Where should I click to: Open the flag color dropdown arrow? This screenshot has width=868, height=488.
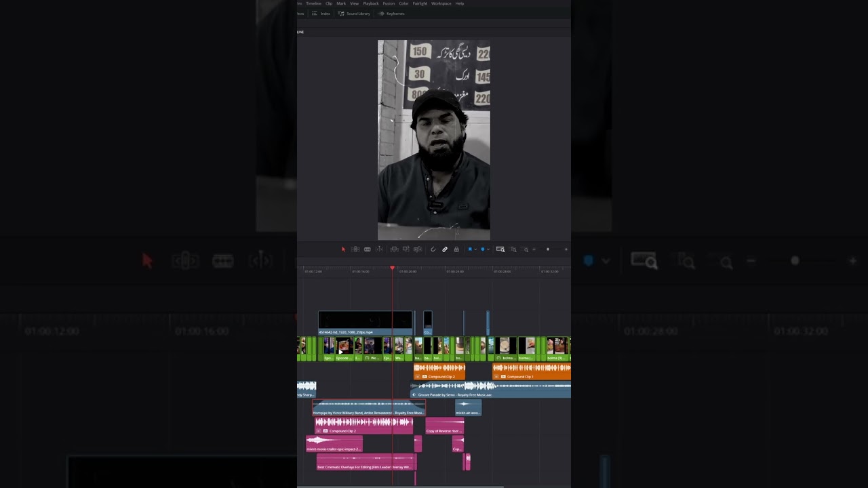click(475, 249)
